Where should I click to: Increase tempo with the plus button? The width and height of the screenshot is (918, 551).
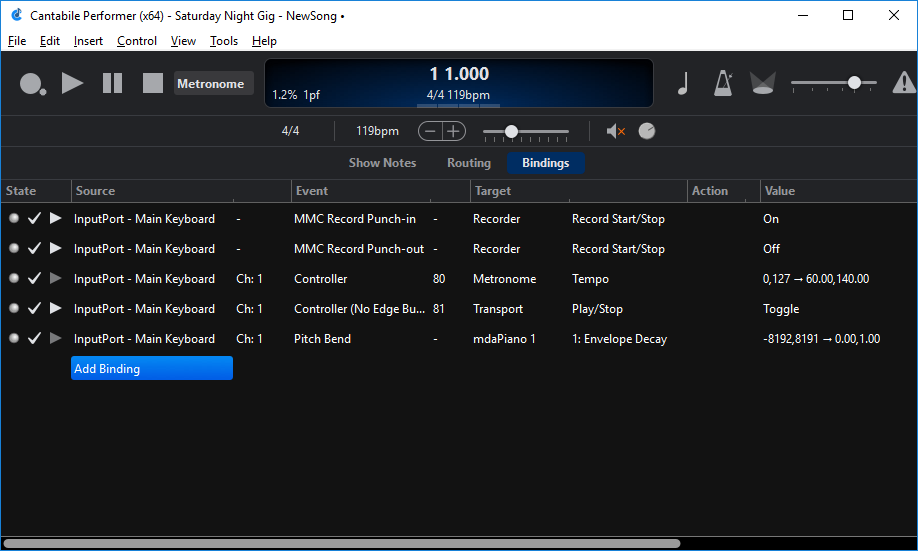(x=454, y=131)
